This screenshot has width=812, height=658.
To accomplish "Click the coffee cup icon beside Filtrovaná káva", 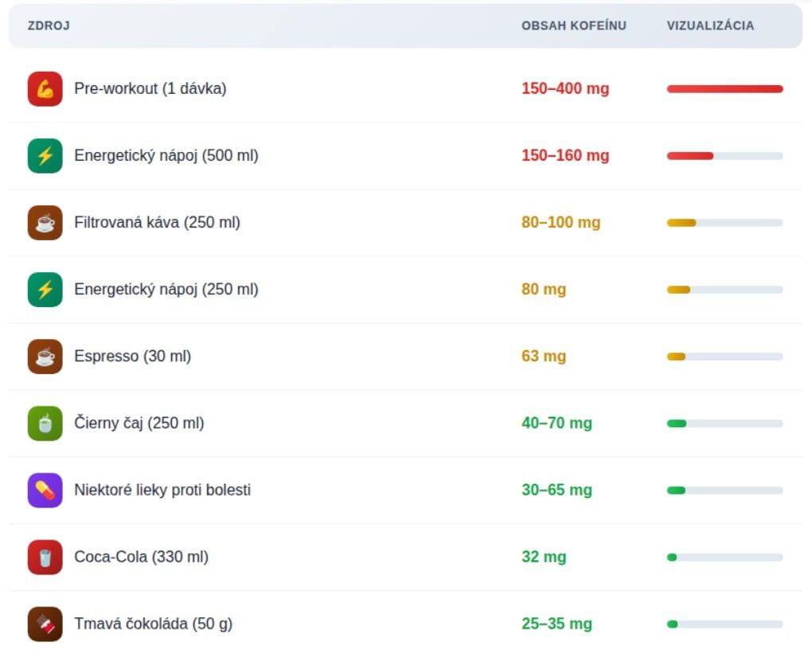I will pyautogui.click(x=45, y=223).
